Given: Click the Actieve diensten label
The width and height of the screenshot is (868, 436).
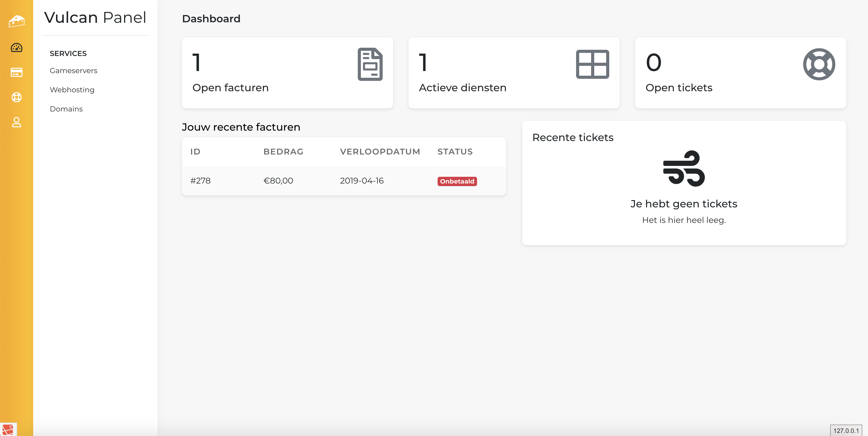Looking at the screenshot, I should tap(462, 88).
